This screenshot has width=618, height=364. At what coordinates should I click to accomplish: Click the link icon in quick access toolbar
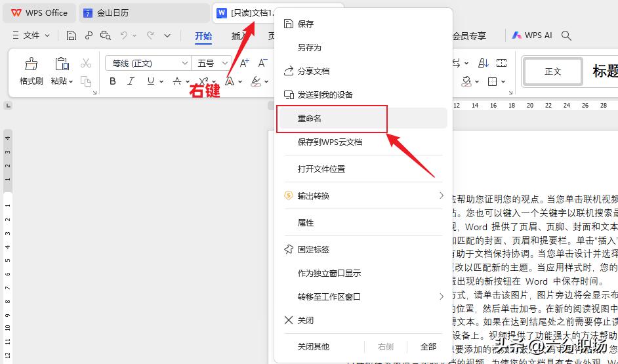point(89,36)
